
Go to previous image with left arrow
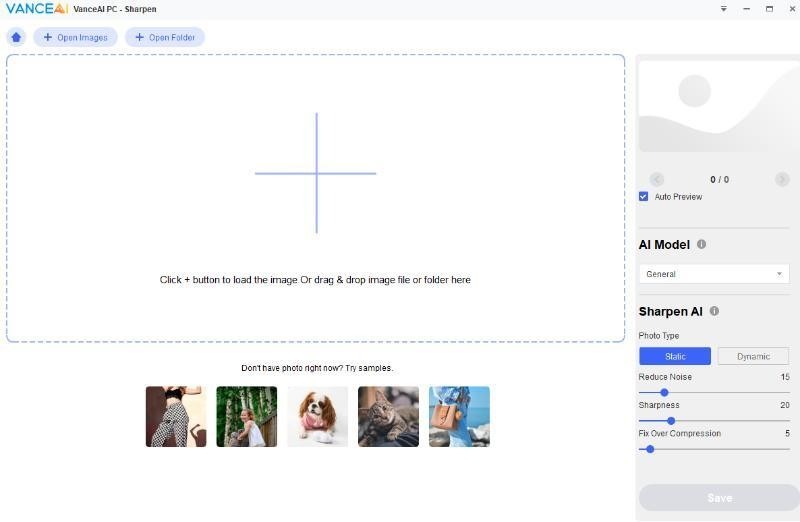point(657,180)
